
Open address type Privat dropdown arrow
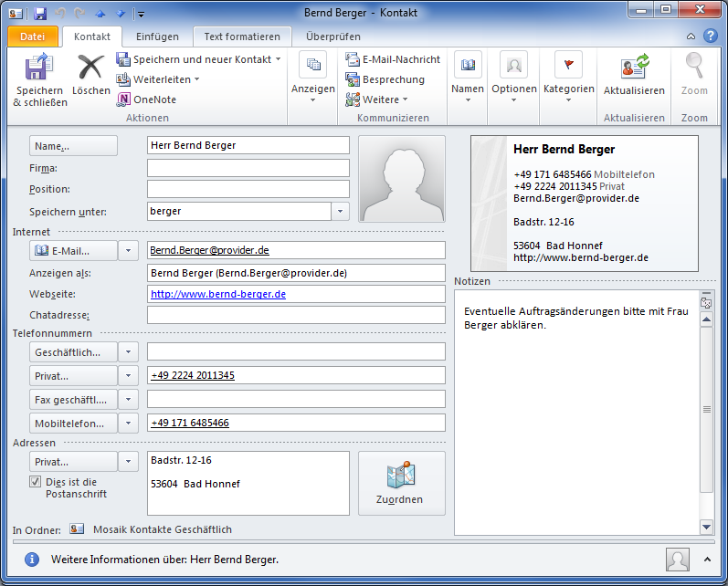point(128,461)
